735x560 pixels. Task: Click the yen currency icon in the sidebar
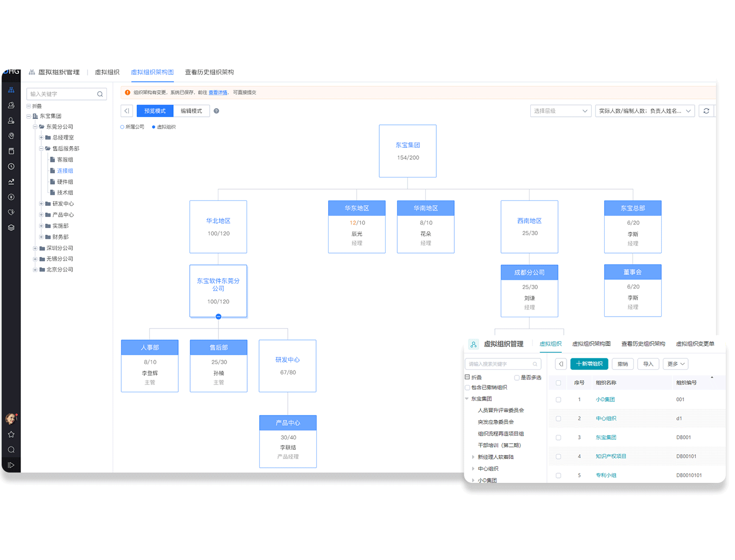[11, 197]
